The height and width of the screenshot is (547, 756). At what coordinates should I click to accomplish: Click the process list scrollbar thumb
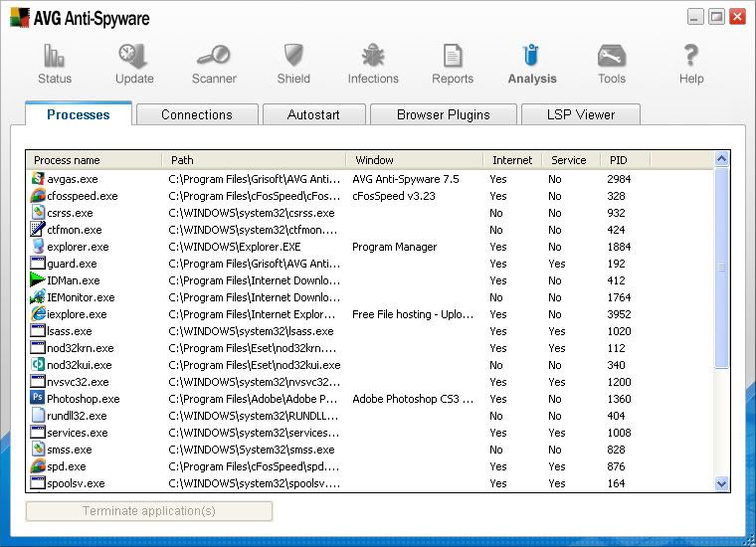[721, 268]
